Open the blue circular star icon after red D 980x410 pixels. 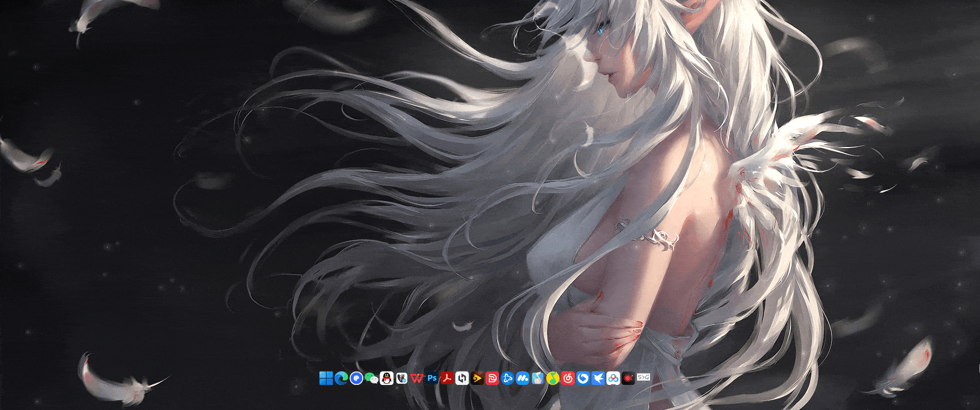coord(508,378)
